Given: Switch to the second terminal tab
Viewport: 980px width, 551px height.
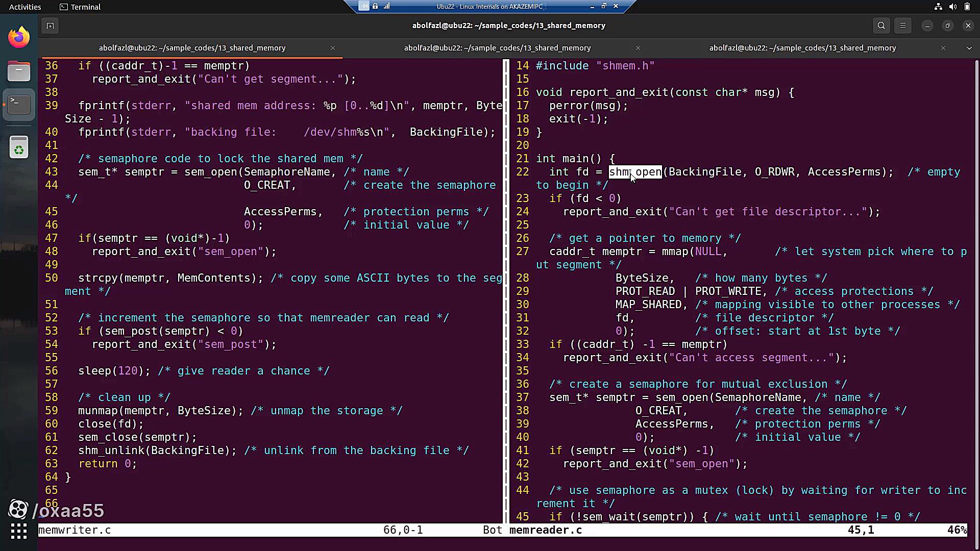Looking at the screenshot, I should tap(497, 48).
